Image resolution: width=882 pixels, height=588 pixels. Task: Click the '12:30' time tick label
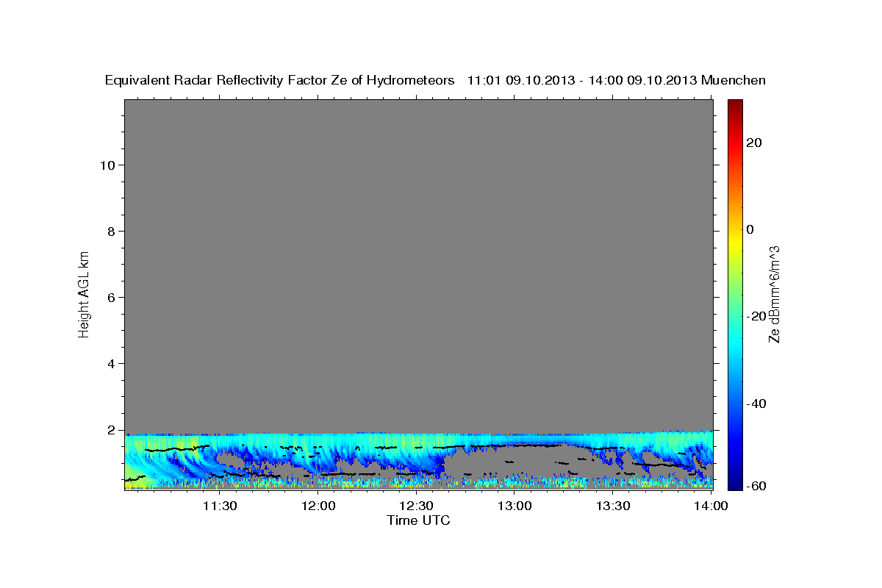tap(416, 506)
